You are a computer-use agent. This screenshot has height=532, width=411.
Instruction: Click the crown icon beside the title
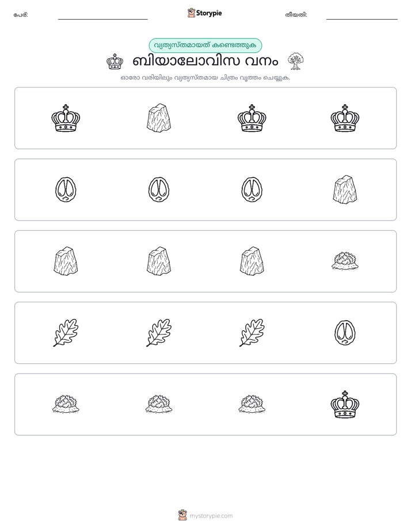[x=115, y=62]
